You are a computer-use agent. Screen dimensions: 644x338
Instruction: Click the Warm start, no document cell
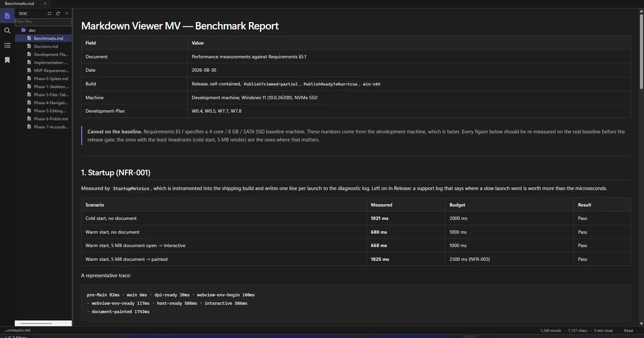(x=224, y=232)
